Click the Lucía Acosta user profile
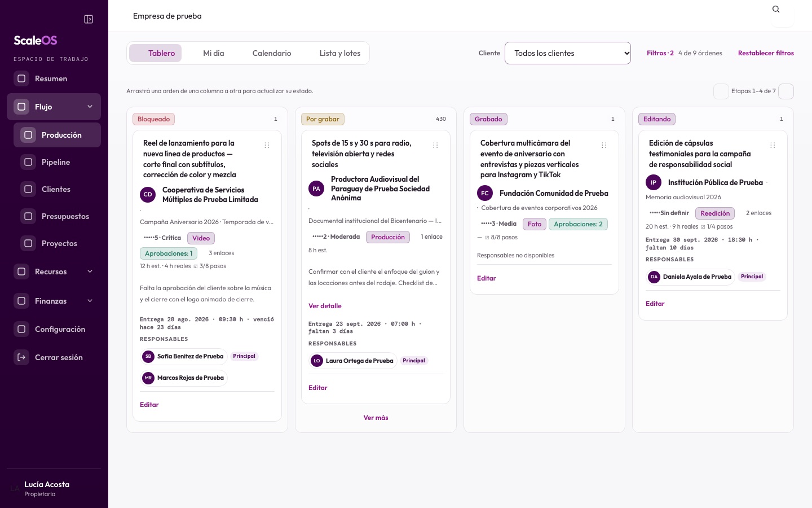Image resolution: width=812 pixels, height=508 pixels. pos(54,489)
